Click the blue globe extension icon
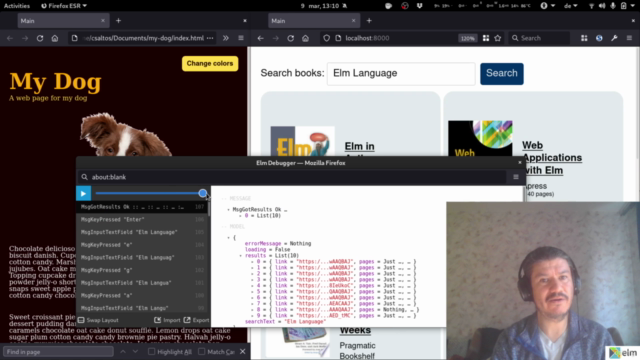Viewport: 640px width, 360px height. pos(599,38)
